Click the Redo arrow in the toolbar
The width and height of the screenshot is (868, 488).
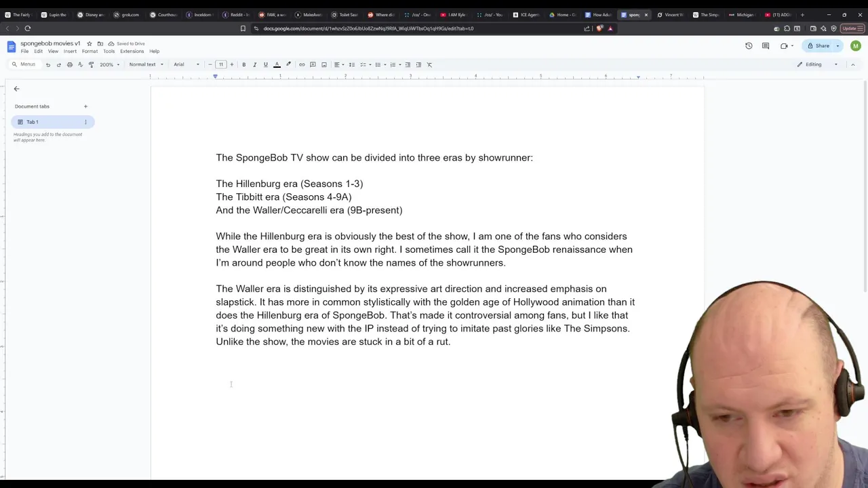[x=58, y=64]
